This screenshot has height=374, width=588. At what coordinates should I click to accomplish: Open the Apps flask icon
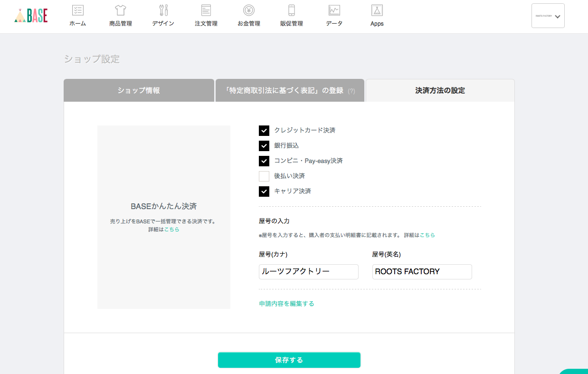377,10
